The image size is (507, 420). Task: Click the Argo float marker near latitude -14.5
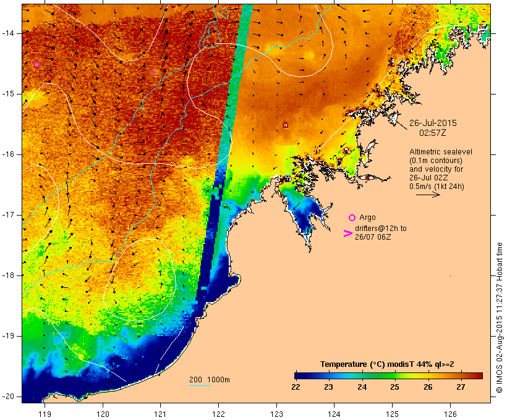tap(37, 65)
